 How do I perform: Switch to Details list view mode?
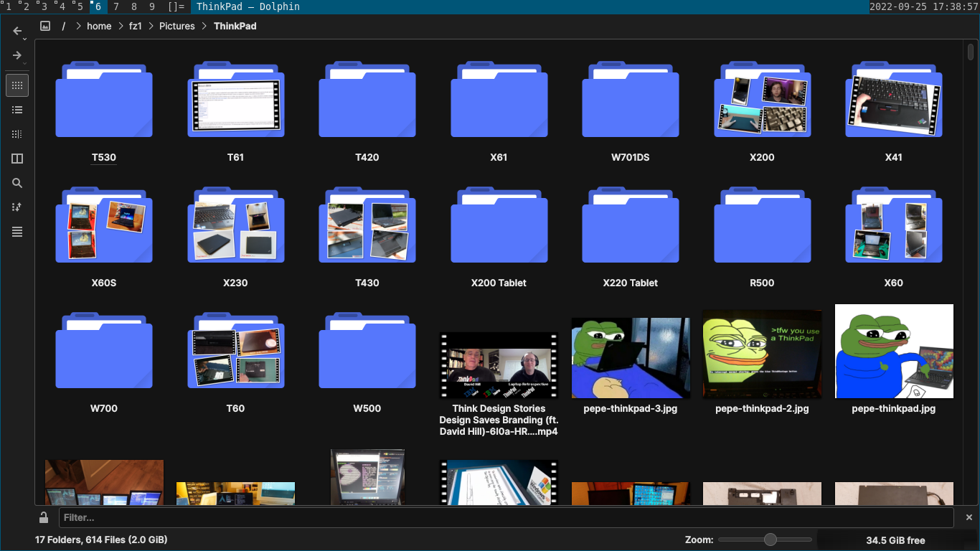point(17,110)
